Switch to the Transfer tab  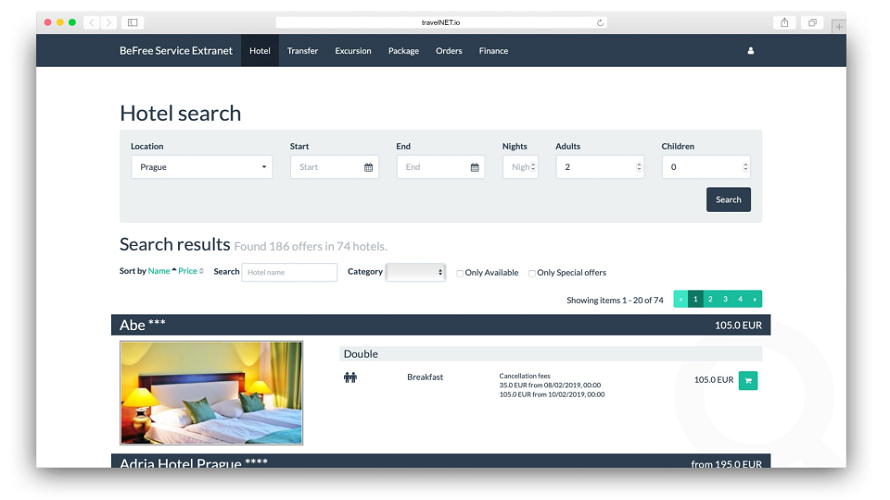[303, 51]
